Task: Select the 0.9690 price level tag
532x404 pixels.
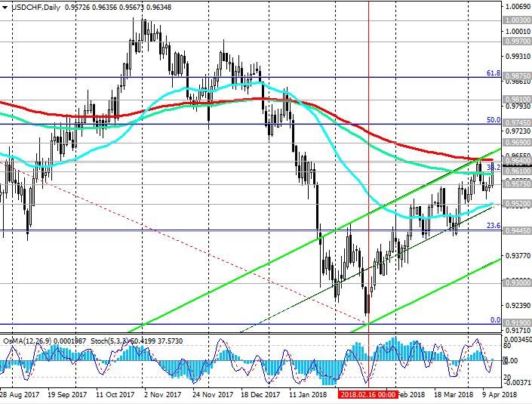Action: coord(517,142)
